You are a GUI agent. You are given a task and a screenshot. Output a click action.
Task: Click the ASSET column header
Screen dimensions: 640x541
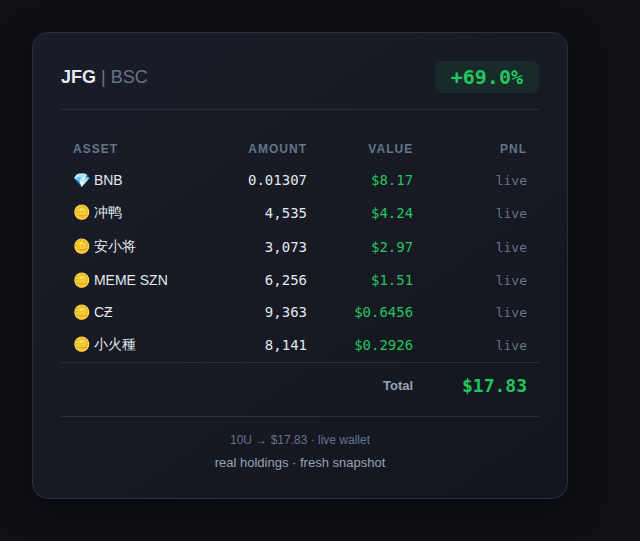pos(95,149)
